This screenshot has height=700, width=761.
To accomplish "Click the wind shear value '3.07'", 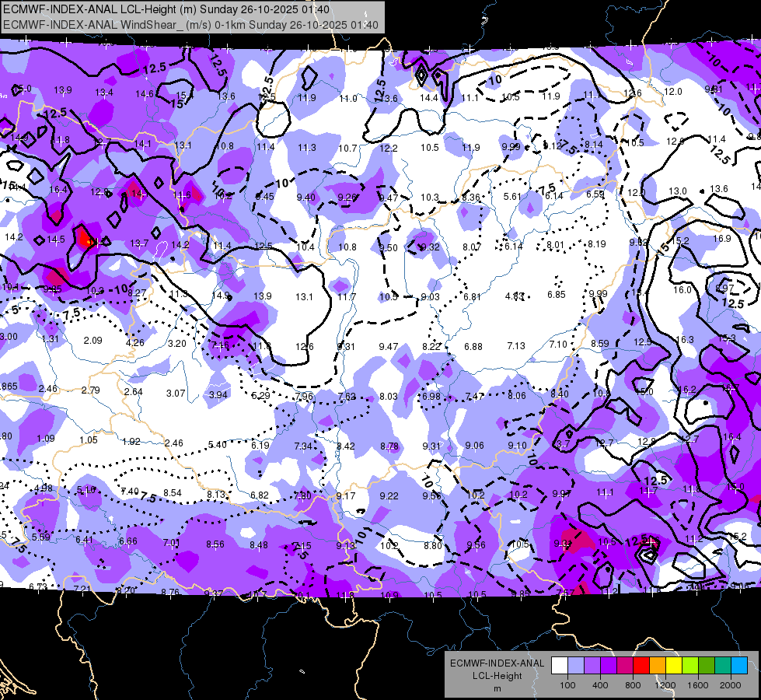I will 176,393.
